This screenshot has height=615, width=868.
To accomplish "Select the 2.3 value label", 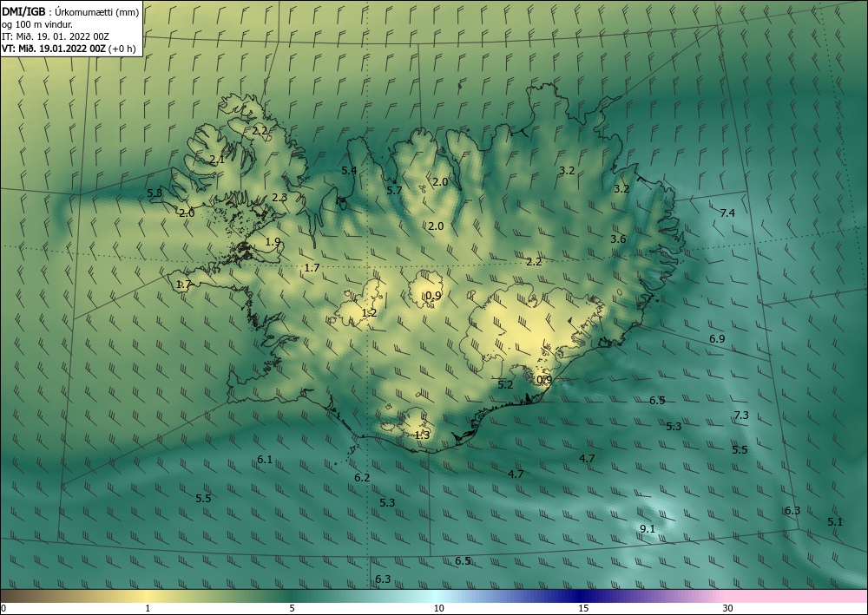I will pos(279,198).
